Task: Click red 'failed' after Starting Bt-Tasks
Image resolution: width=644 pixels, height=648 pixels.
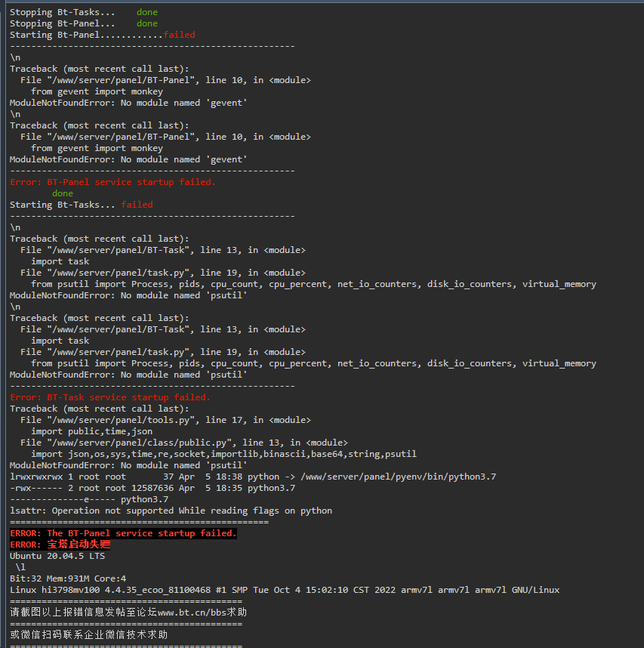Action: pyautogui.click(x=137, y=205)
